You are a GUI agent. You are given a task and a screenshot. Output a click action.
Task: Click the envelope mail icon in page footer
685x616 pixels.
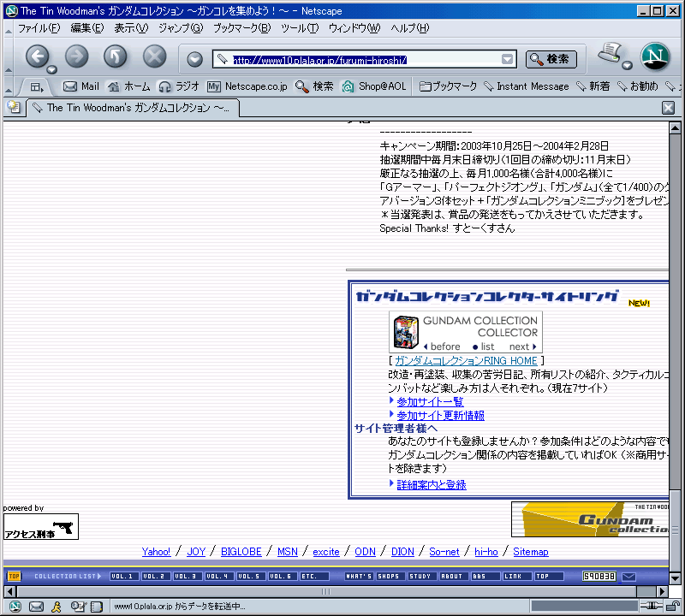click(x=628, y=577)
